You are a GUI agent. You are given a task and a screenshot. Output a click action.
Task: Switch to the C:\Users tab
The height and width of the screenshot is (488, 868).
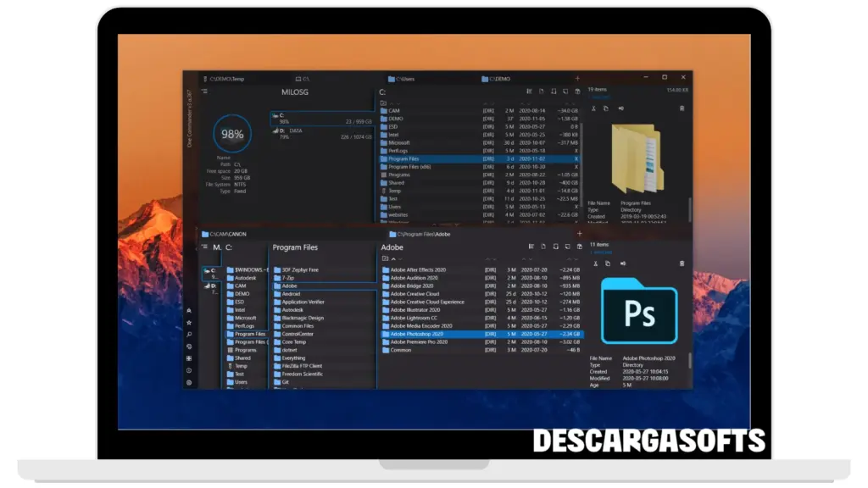[406, 79]
